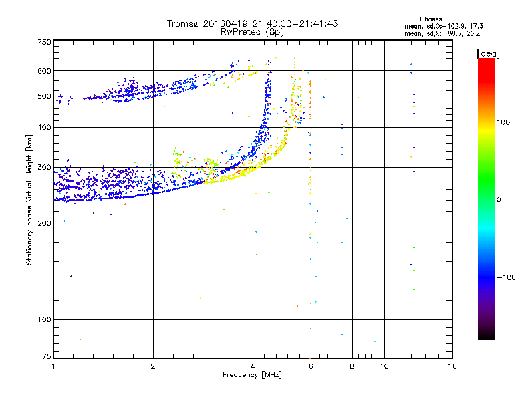Click the y-axis tick label "200"
Viewport: 532px width, 399px height.
tap(44, 223)
